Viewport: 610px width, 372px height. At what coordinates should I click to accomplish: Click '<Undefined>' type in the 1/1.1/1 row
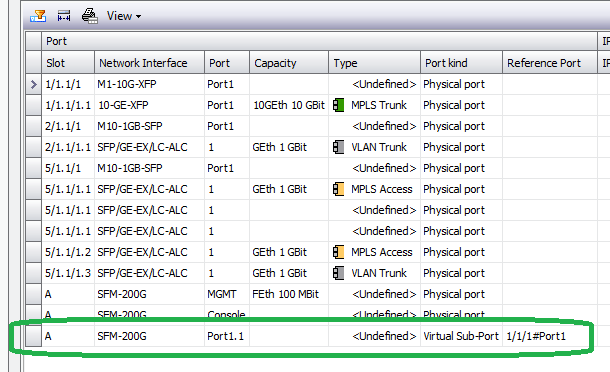coord(384,84)
